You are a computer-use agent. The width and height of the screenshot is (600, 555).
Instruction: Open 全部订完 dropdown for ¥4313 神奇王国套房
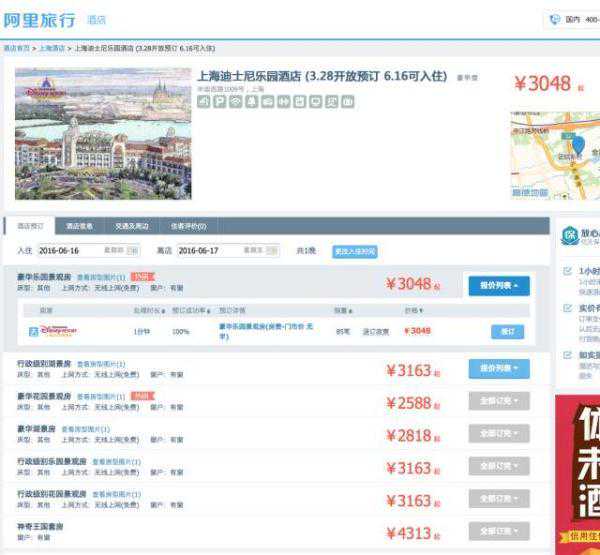click(499, 532)
